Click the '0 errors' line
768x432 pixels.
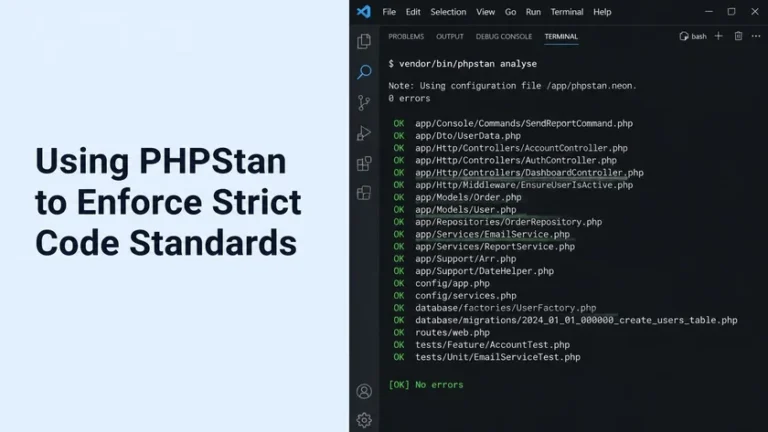coord(409,98)
